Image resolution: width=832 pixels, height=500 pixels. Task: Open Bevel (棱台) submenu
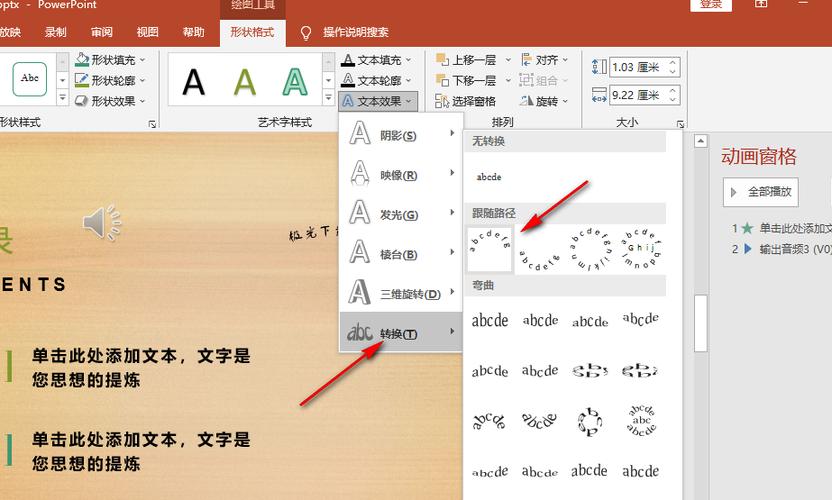click(x=401, y=254)
